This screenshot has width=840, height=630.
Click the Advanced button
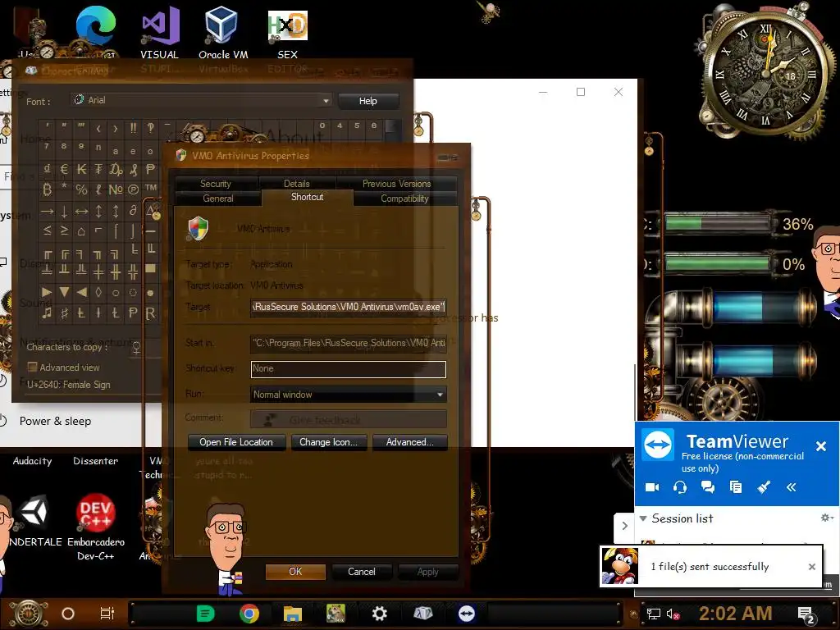410,442
